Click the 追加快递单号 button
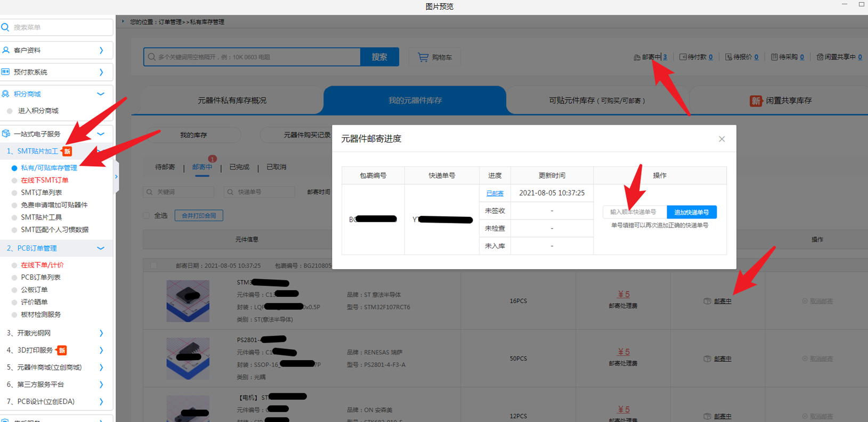Screen dimensions: 868x422 click(x=691, y=212)
